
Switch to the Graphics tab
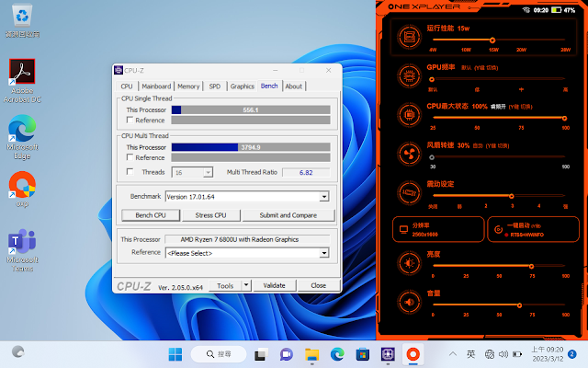[243, 86]
